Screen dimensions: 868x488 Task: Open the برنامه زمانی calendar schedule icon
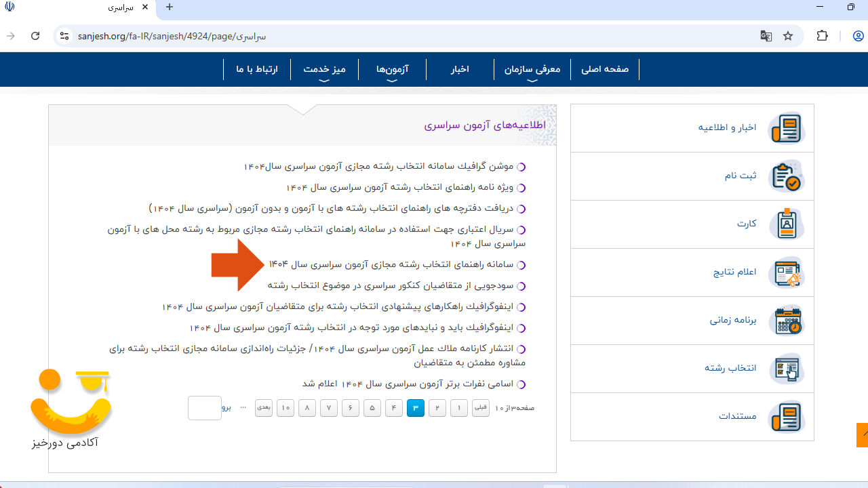pos(787,321)
